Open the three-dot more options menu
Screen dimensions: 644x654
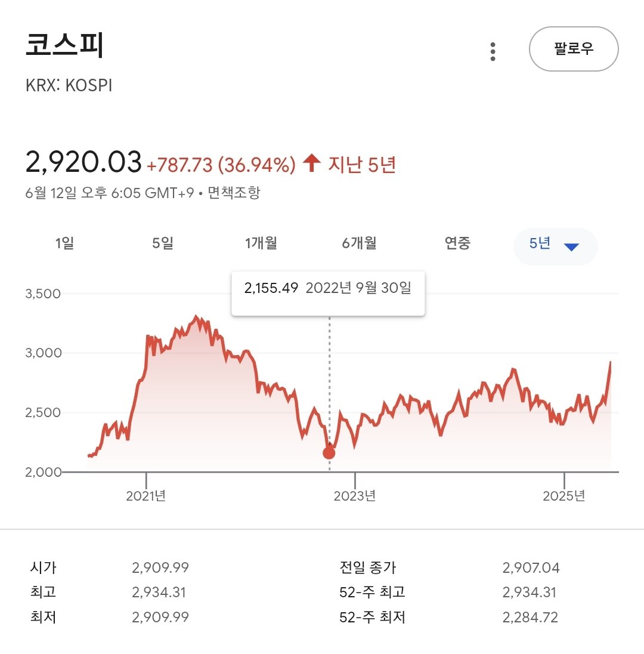point(493,52)
